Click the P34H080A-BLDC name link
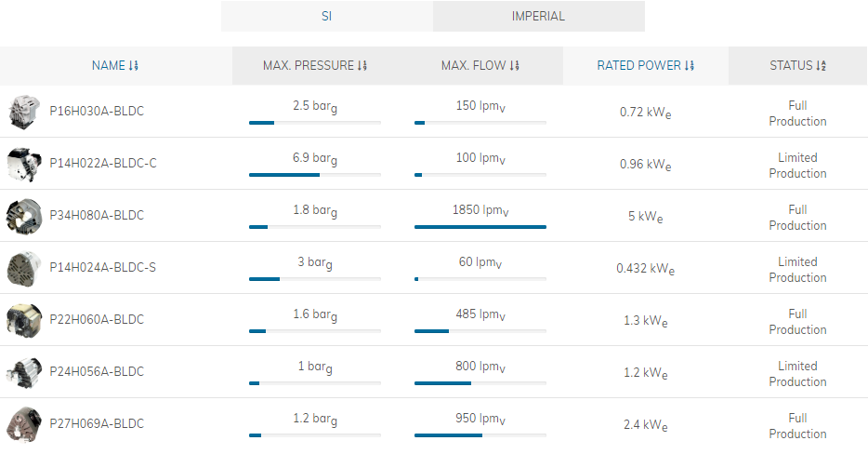The image size is (868, 454). (x=97, y=215)
